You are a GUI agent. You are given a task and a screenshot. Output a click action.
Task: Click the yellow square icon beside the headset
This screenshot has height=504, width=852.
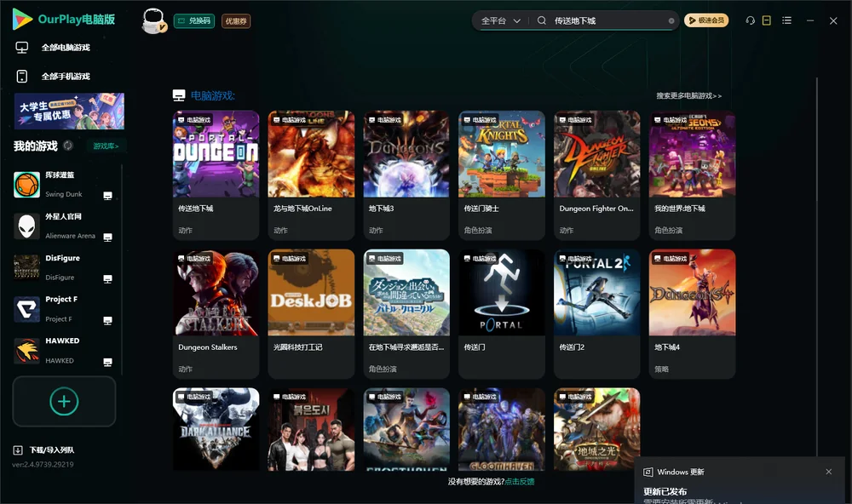[767, 20]
